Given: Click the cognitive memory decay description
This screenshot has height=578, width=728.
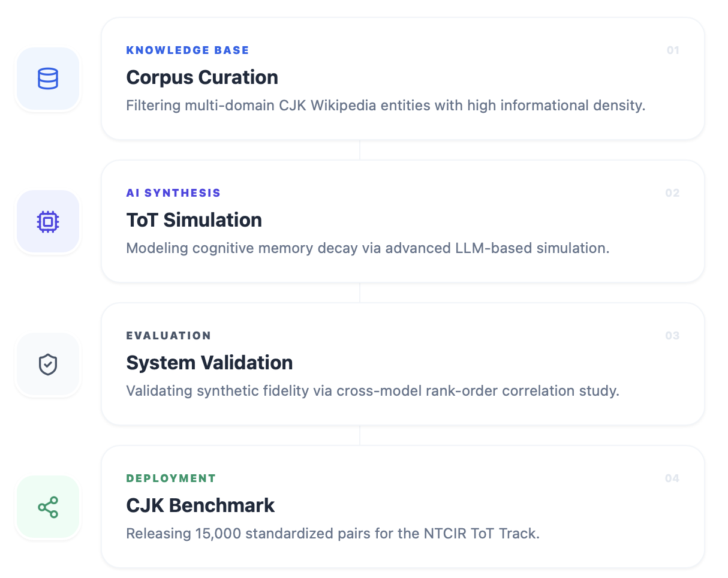Looking at the screenshot, I should tap(368, 248).
